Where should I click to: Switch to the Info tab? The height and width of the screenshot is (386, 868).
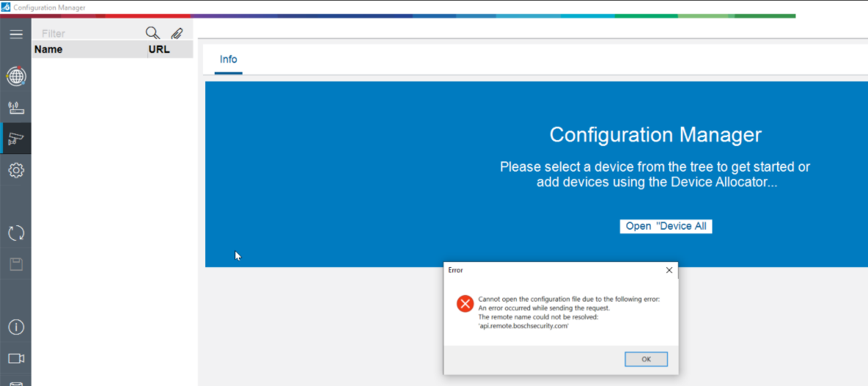pos(229,59)
